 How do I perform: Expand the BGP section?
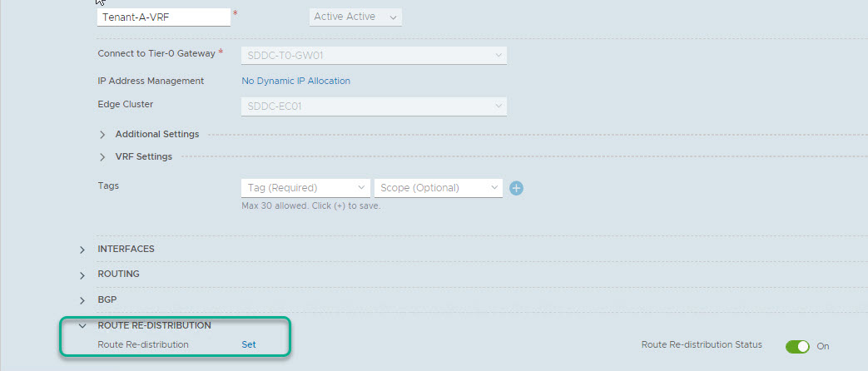(82, 300)
